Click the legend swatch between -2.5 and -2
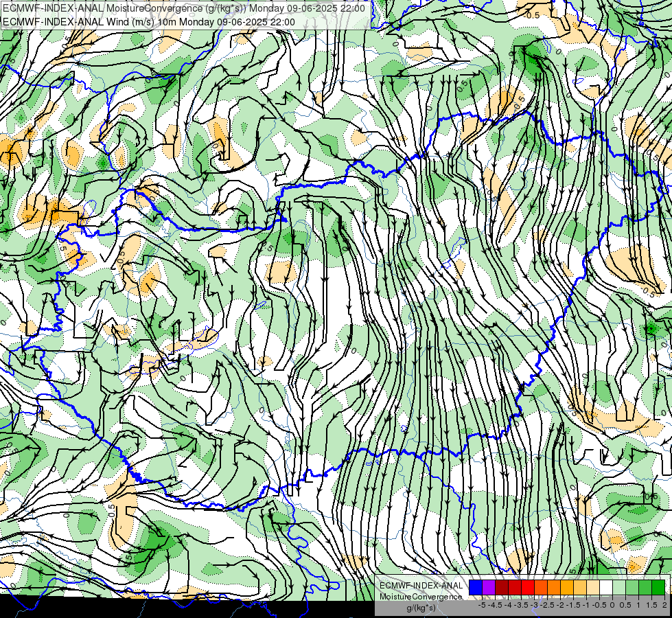The image size is (672, 618). coord(554,588)
